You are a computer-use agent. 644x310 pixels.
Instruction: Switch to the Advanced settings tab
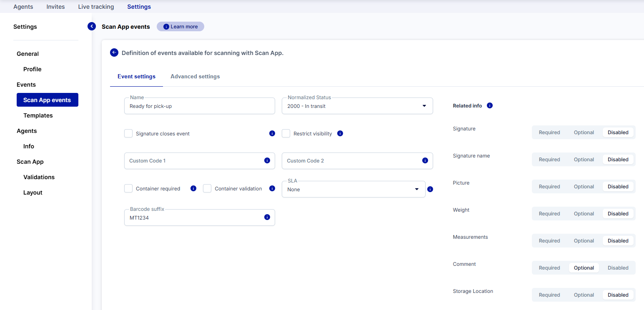(195, 76)
